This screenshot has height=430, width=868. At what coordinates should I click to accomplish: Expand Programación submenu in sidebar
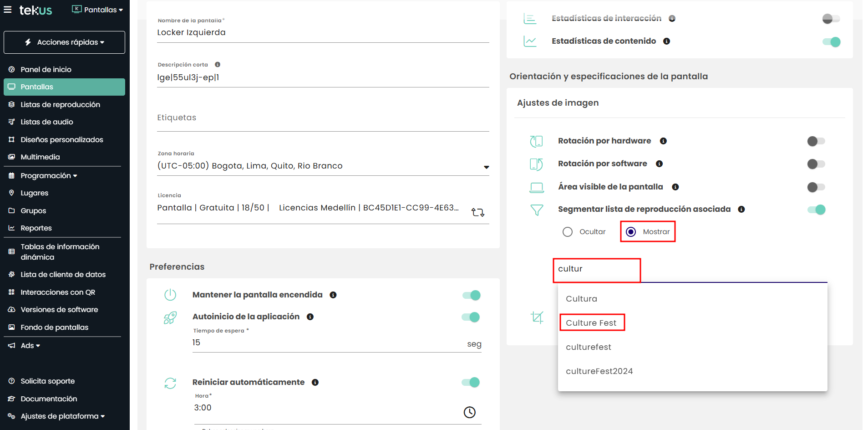[49, 176]
